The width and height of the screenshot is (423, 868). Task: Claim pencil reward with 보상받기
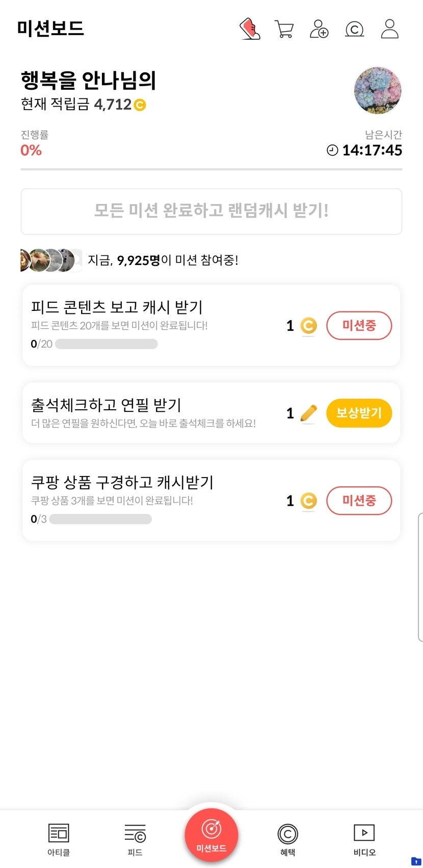point(359,413)
